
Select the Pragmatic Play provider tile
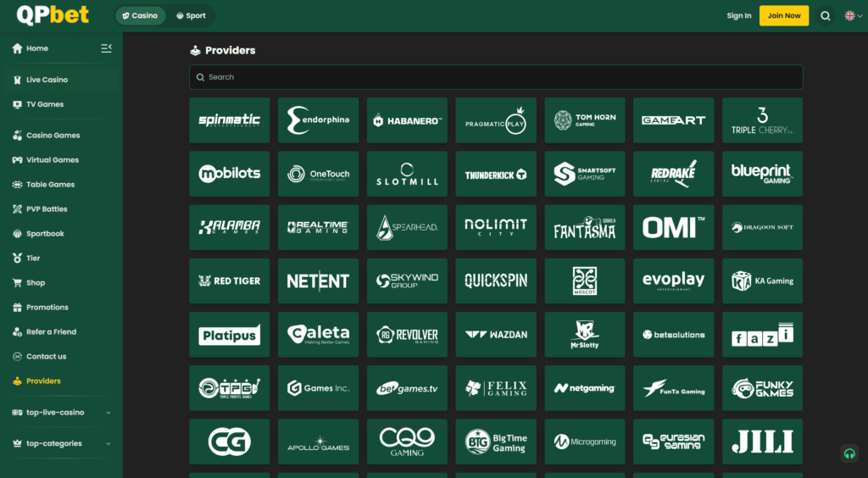click(x=496, y=120)
